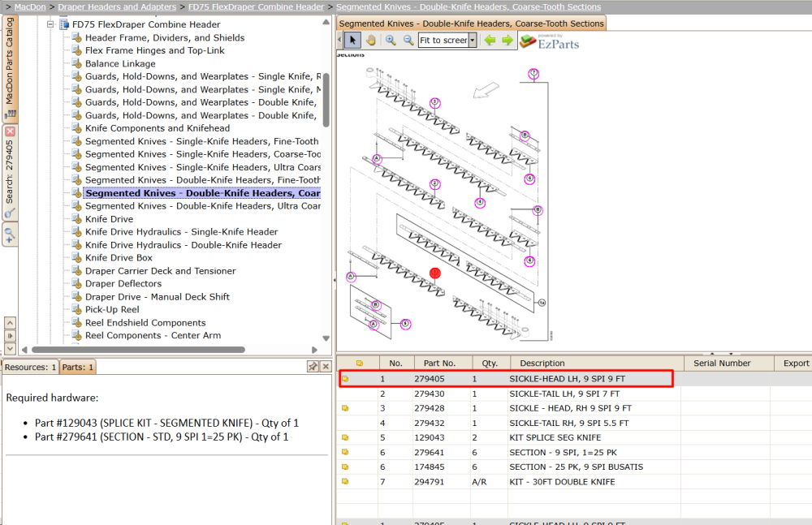This screenshot has height=525, width=812.
Task: Open the Resources: 1 tab
Action: (30, 367)
